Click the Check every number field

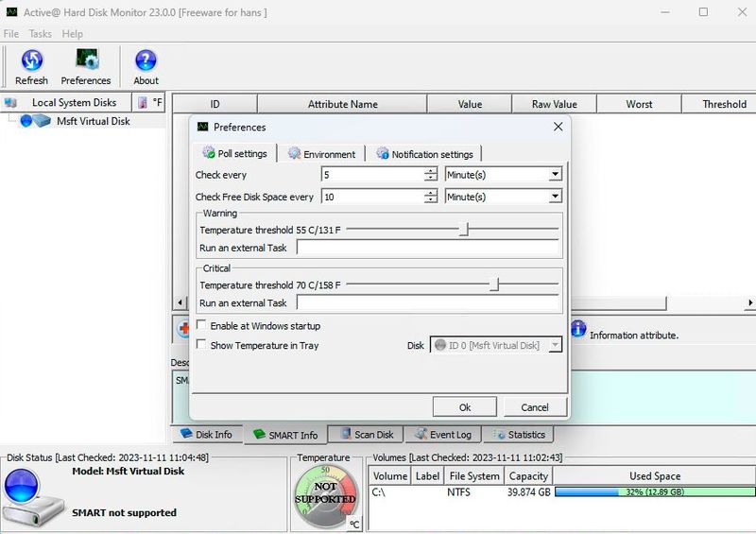point(372,174)
